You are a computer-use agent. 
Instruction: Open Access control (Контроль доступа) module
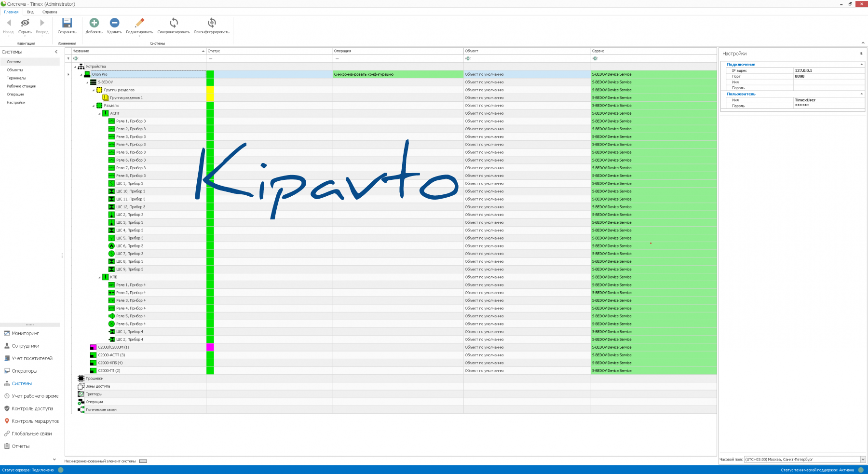point(32,408)
